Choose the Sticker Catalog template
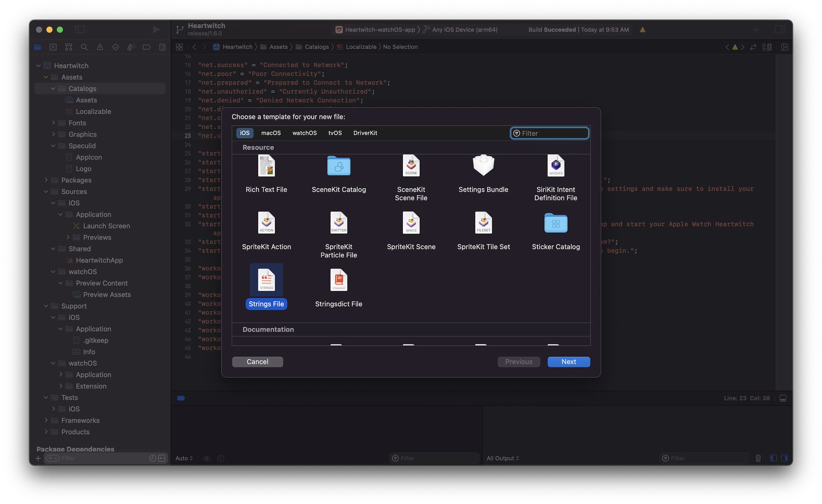The height and width of the screenshot is (504, 822). (x=556, y=231)
